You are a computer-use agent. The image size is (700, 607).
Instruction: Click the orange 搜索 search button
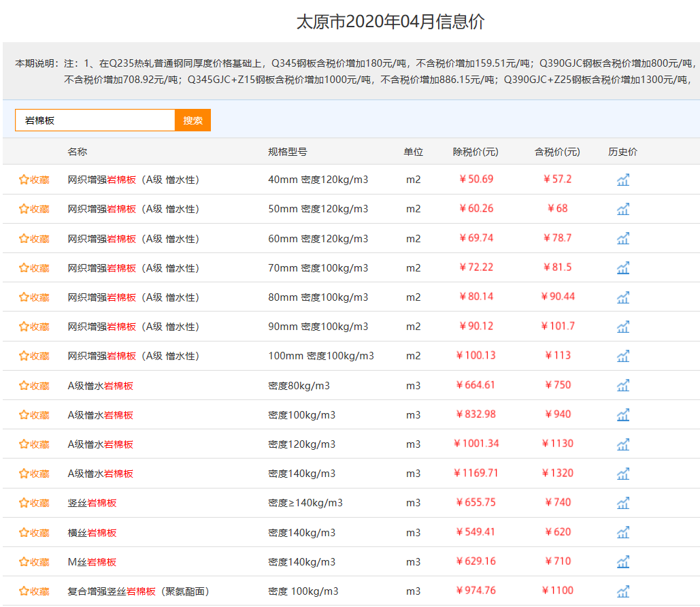(x=193, y=120)
